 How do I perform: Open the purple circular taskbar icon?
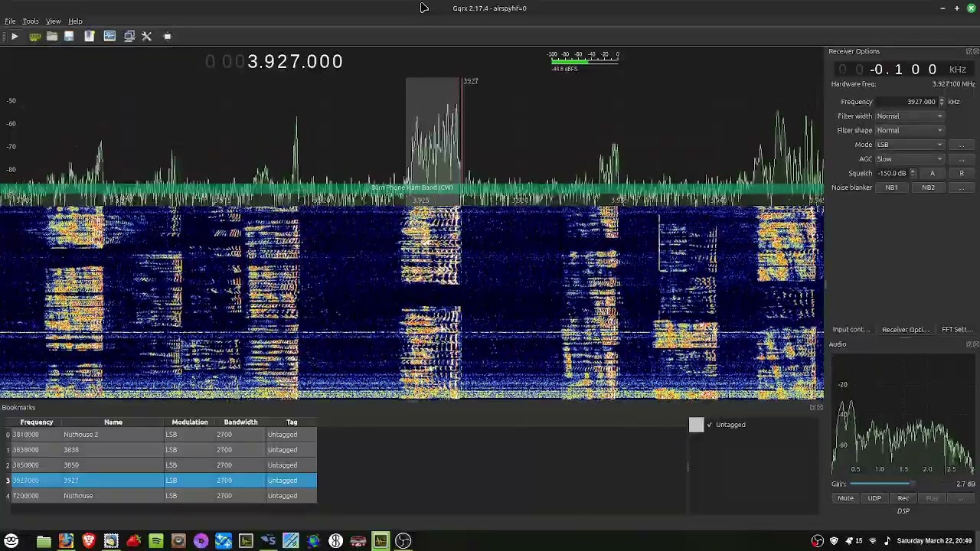click(x=201, y=541)
